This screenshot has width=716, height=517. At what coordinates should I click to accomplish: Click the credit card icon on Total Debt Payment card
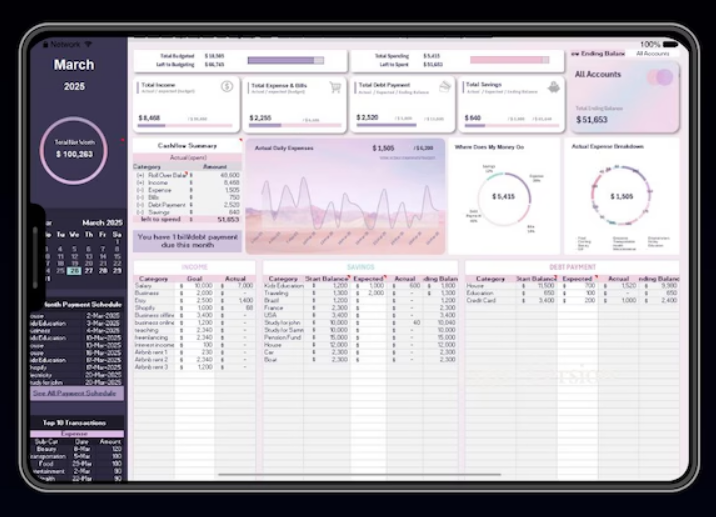[x=445, y=86]
